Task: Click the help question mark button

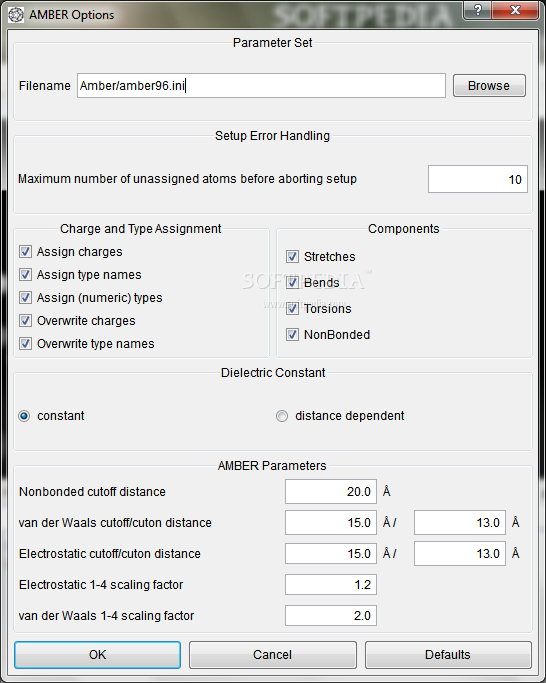Action: (x=478, y=10)
